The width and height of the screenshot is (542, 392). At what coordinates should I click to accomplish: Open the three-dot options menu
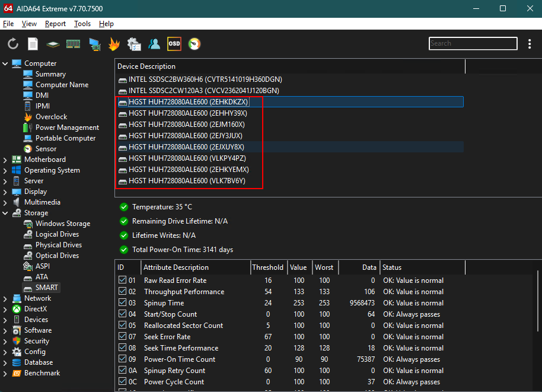(x=530, y=44)
